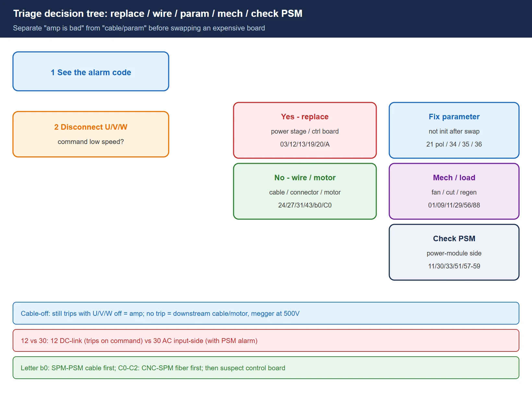Click the 'Cable-off' note about U/V/W trips
This screenshot has width=532, height=415.
point(266,313)
